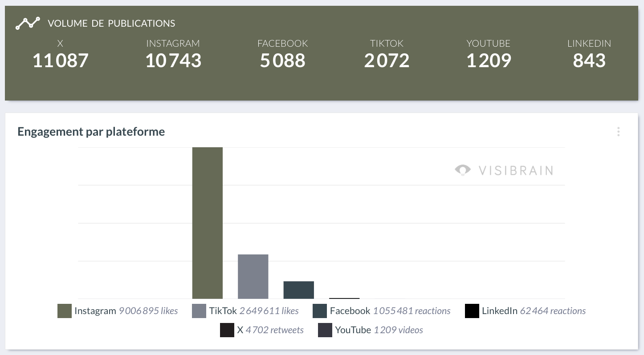The width and height of the screenshot is (644, 355).
Task: Click the TikTok bar in the chart
Action: pyautogui.click(x=253, y=276)
